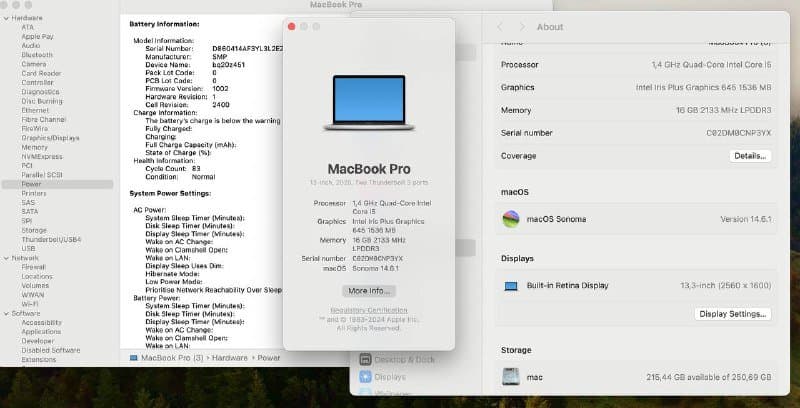Select SATA in Hardware list

(x=30, y=212)
